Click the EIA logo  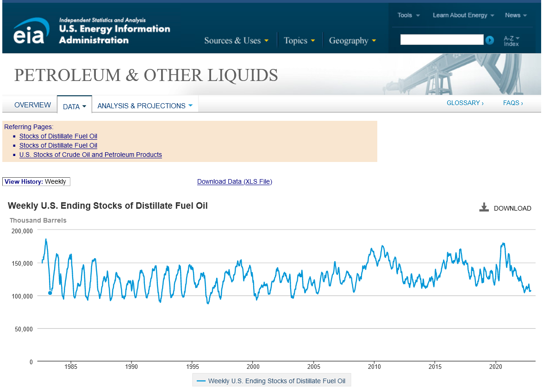(31, 31)
